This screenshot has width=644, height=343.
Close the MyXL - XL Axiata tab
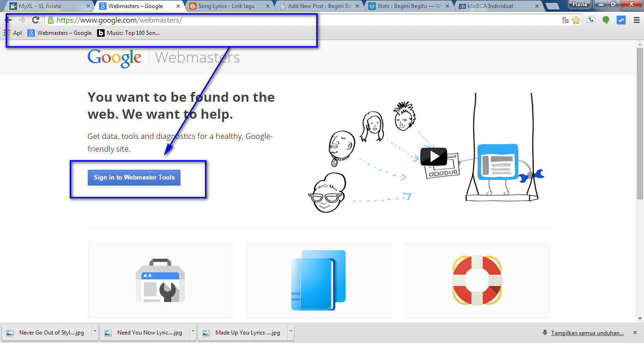pos(88,7)
